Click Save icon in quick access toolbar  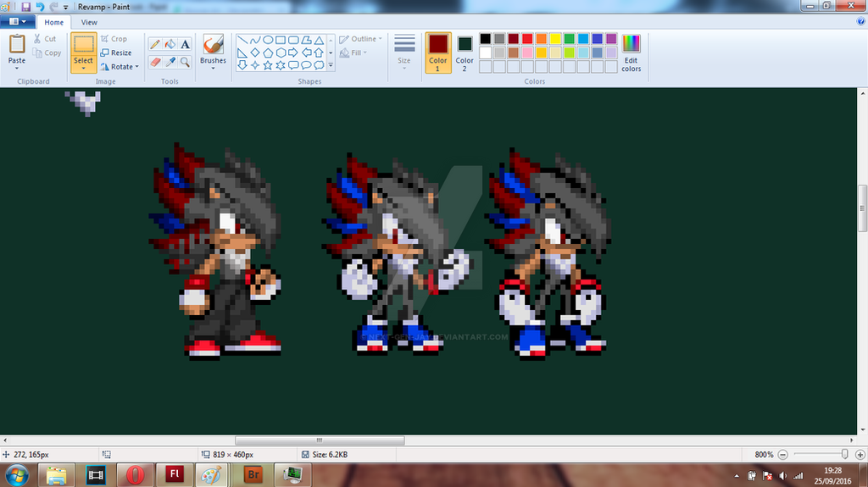25,7
